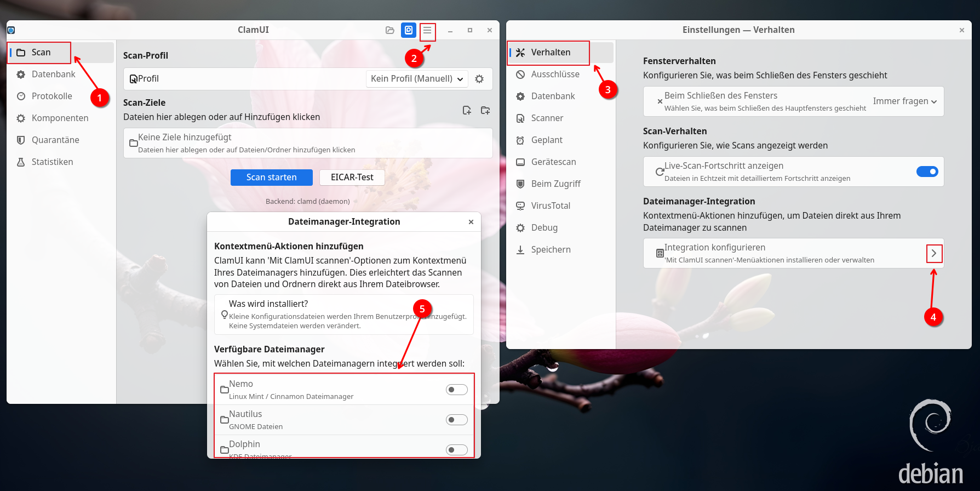Expand the Immer fragen dropdown
This screenshot has height=491, width=980.
[x=904, y=101]
